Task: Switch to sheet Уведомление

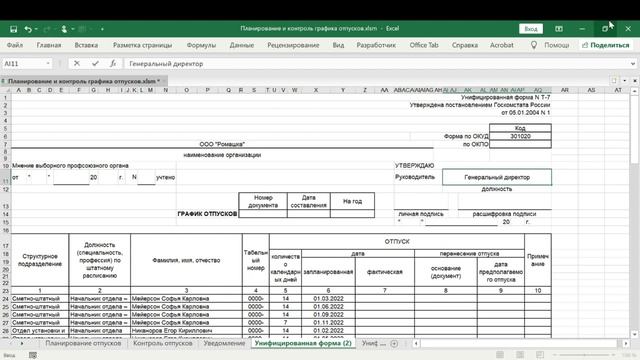Action: [x=224, y=343]
